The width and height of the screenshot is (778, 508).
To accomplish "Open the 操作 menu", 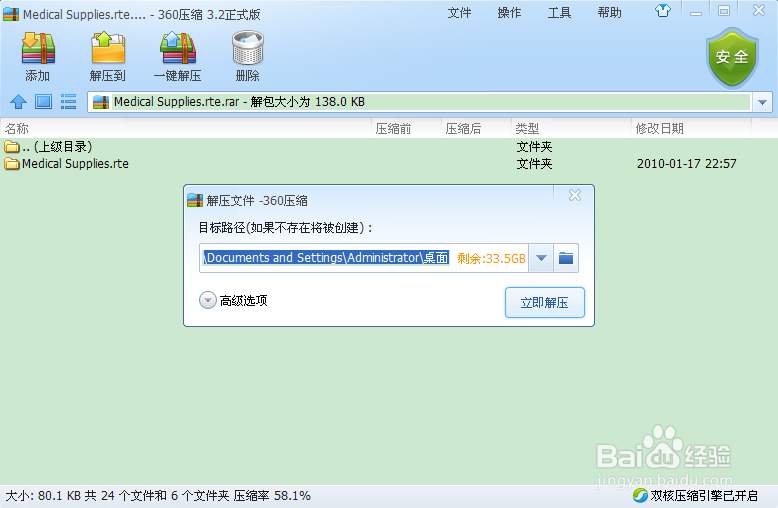I will tap(509, 12).
